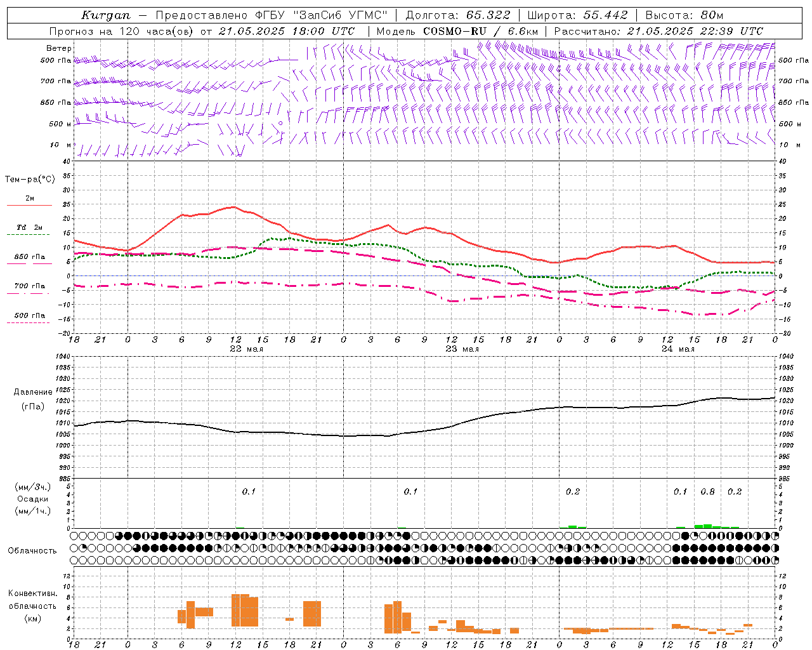Click the "Рассчитано: 21.05.2025 22:39 UTC" text
Screen dimensions: 812x650
658,31
